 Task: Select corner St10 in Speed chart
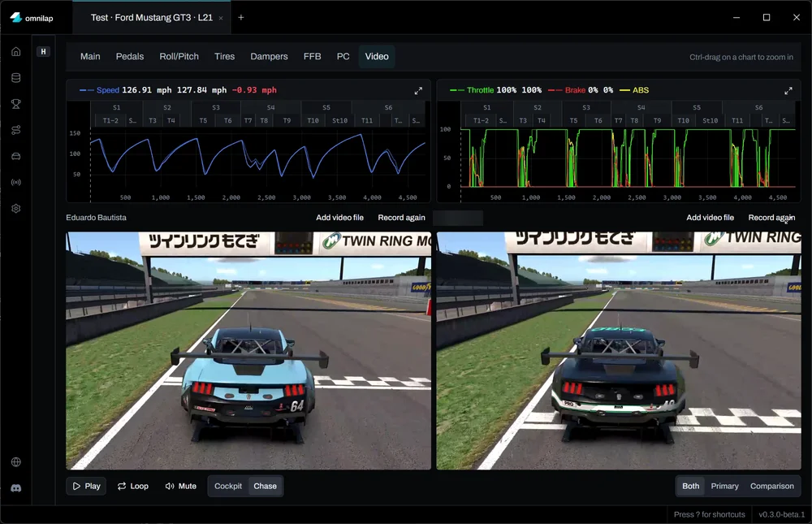(x=339, y=121)
